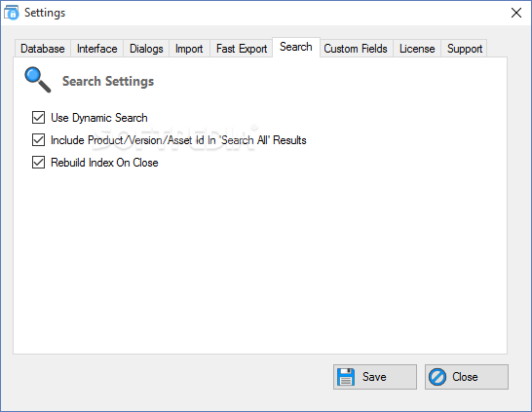532x412 pixels.
Task: Click the 'Search Settings' heading text
Action: coord(108,82)
